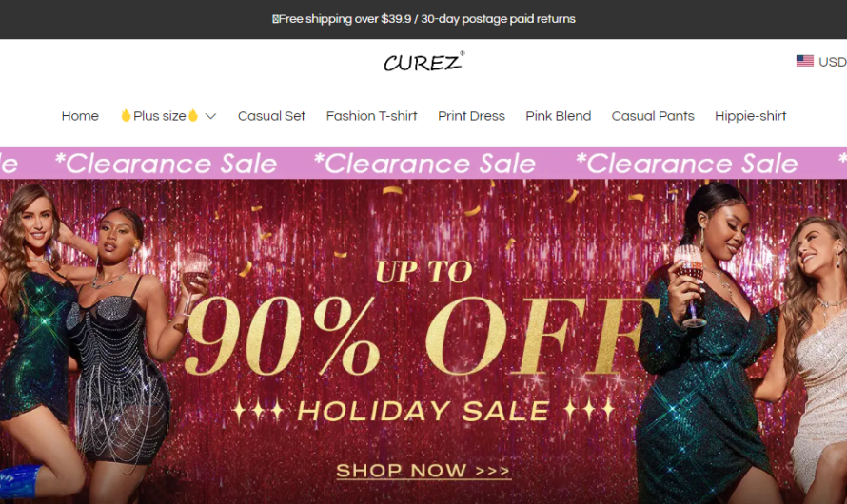Click the fire emoji before Plus size
The image size is (847, 504).
(x=126, y=115)
